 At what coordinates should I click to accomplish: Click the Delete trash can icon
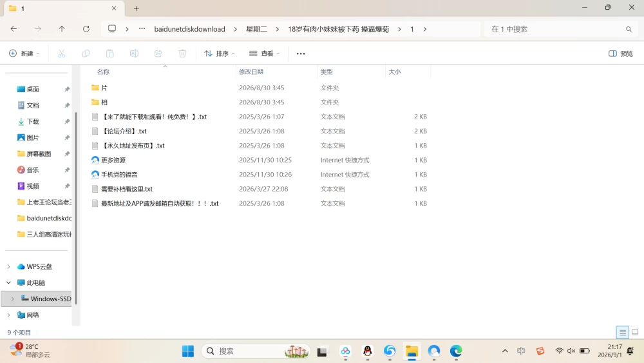182,54
